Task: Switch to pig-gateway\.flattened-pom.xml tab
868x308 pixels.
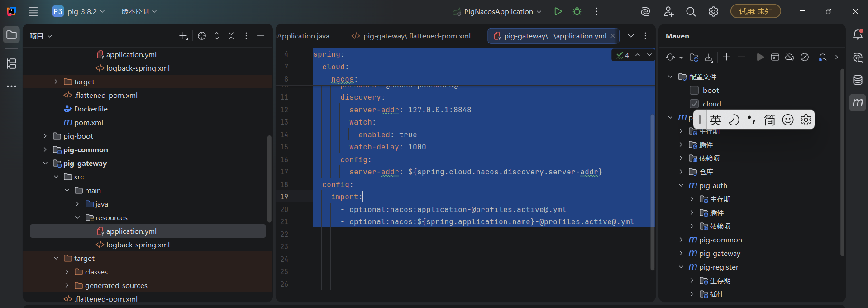Action: (x=411, y=36)
